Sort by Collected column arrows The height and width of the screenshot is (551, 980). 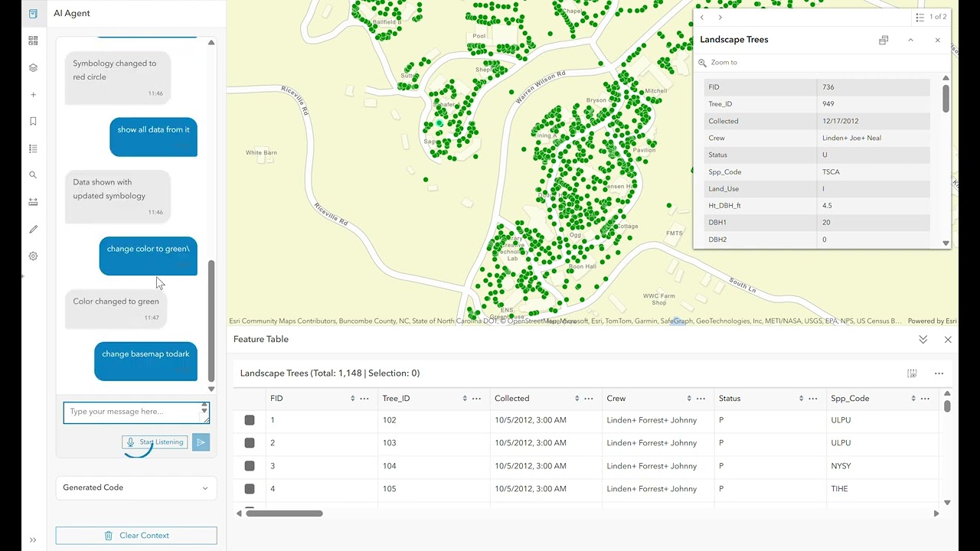click(577, 399)
